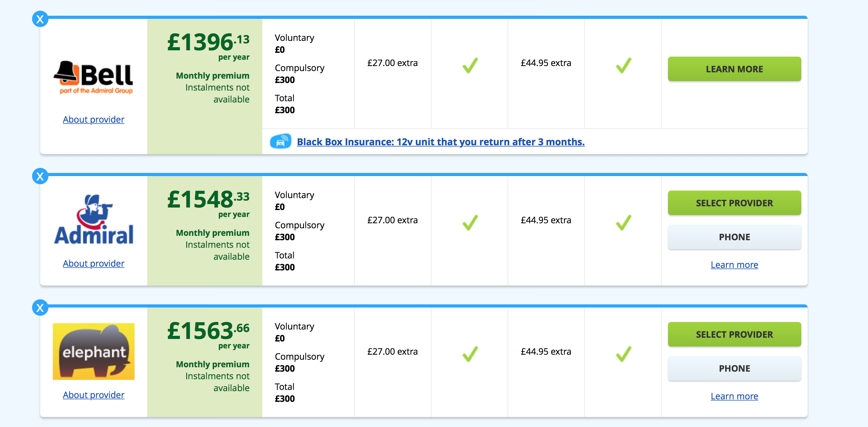
Task: Open the Black Box Insurance details link
Action: point(440,142)
